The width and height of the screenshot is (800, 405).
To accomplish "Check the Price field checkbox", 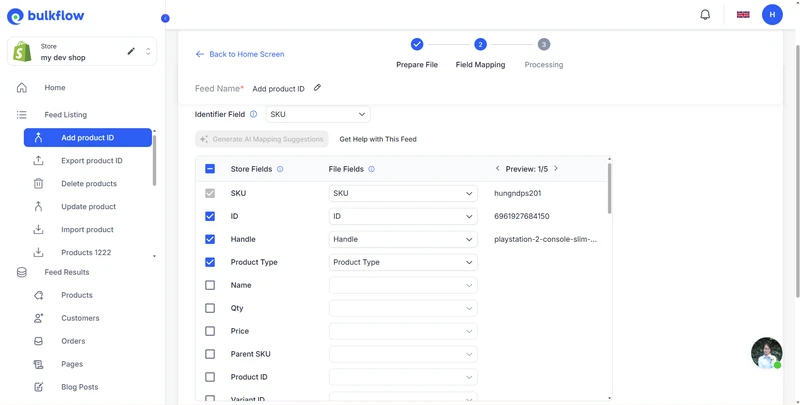I will click(210, 331).
